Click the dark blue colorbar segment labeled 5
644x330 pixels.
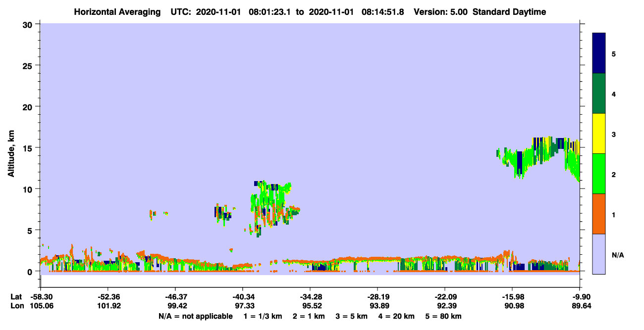pyautogui.click(x=599, y=53)
